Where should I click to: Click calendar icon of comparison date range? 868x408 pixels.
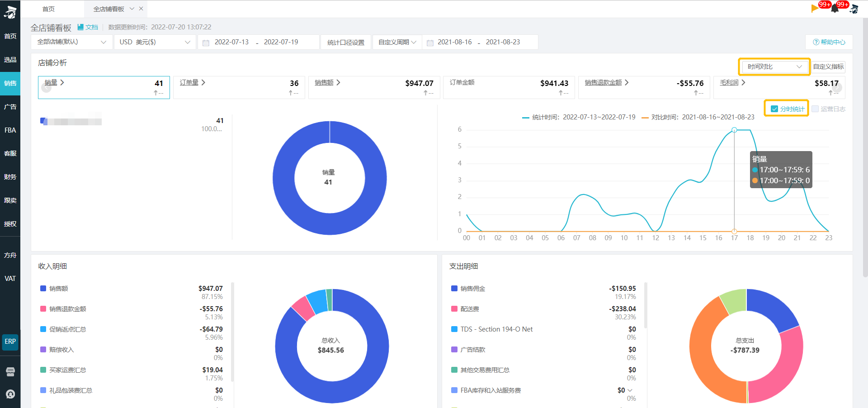click(x=430, y=43)
